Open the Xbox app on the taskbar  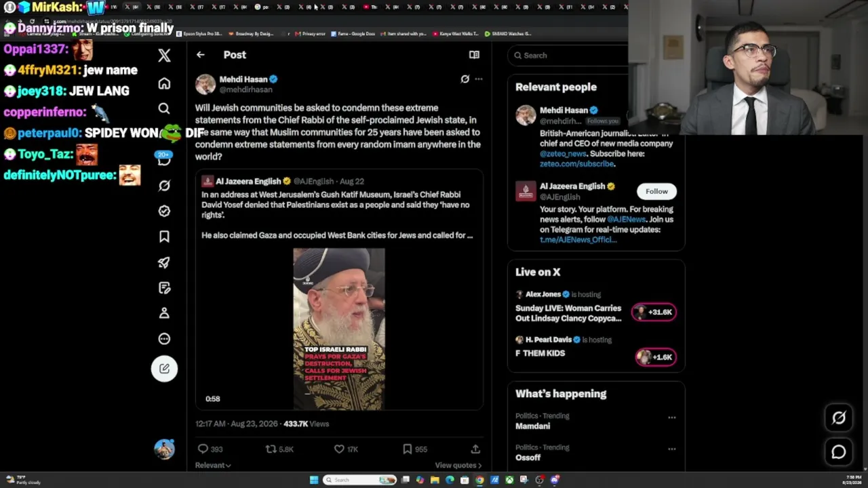coord(509,480)
